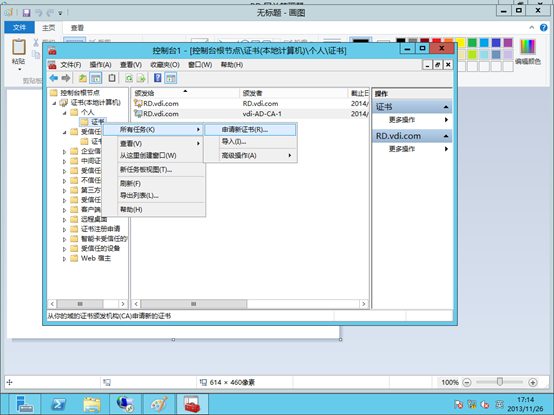Click the certificate list horizontal scrollbar
The image size is (554, 415).
click(194, 304)
